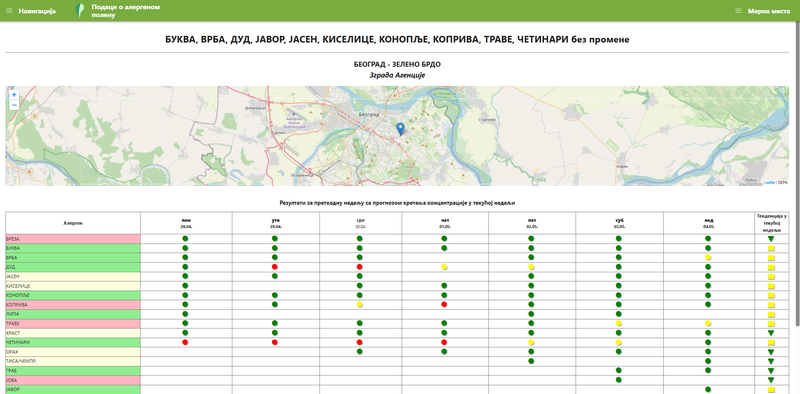Click the green down-triangle trend for БРЕЗА
This screenshot has height=394, width=800.
(x=771, y=239)
